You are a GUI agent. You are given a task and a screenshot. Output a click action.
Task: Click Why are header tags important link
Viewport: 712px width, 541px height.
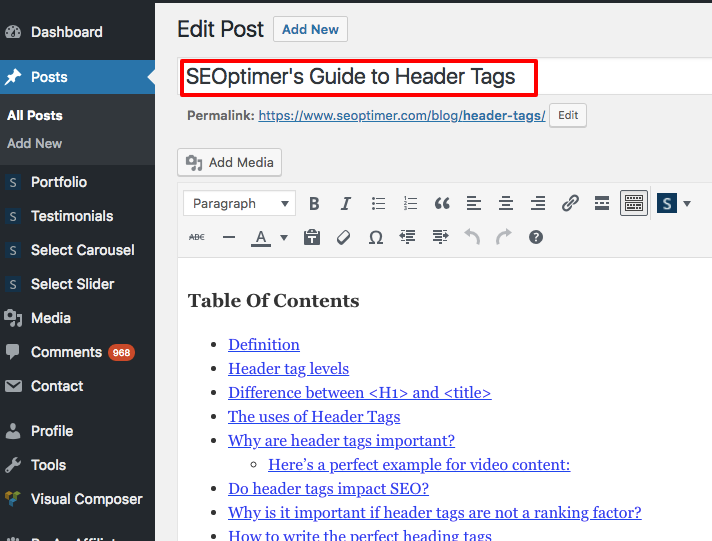click(x=341, y=441)
